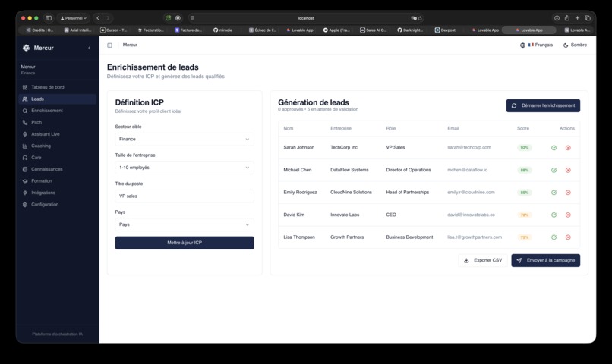Click the Titre du poste input field
612x364 pixels.
click(x=185, y=196)
